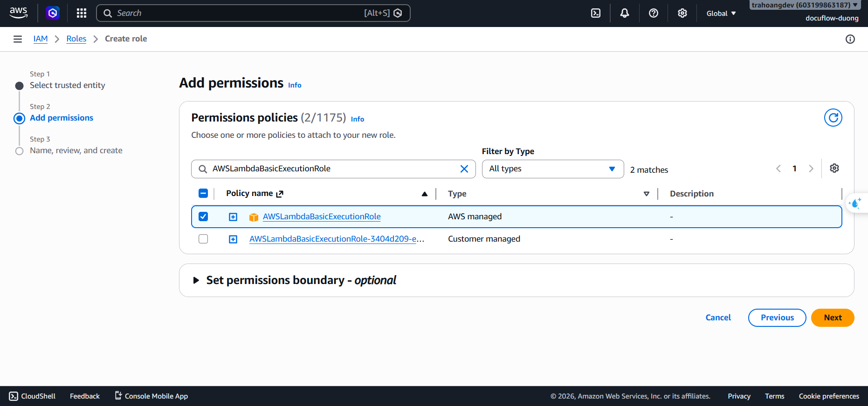868x406 pixels.
Task: Launch CloudShell from the top bar icon
Action: [596, 13]
